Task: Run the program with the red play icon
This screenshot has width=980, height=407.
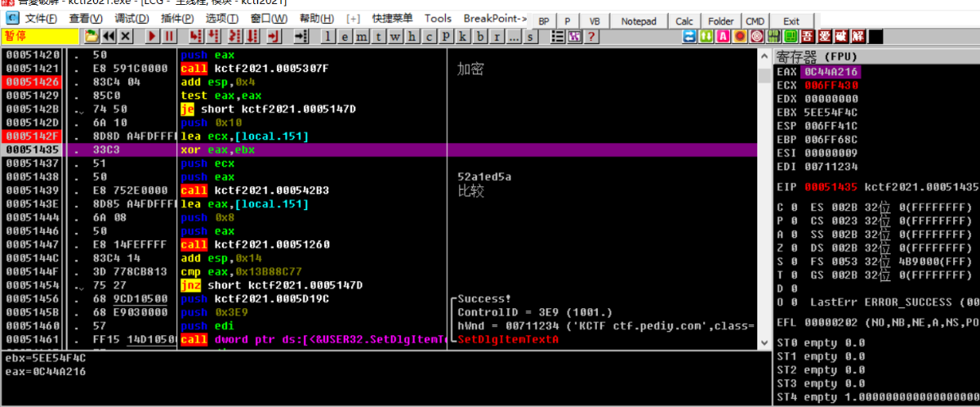Action: (x=153, y=36)
